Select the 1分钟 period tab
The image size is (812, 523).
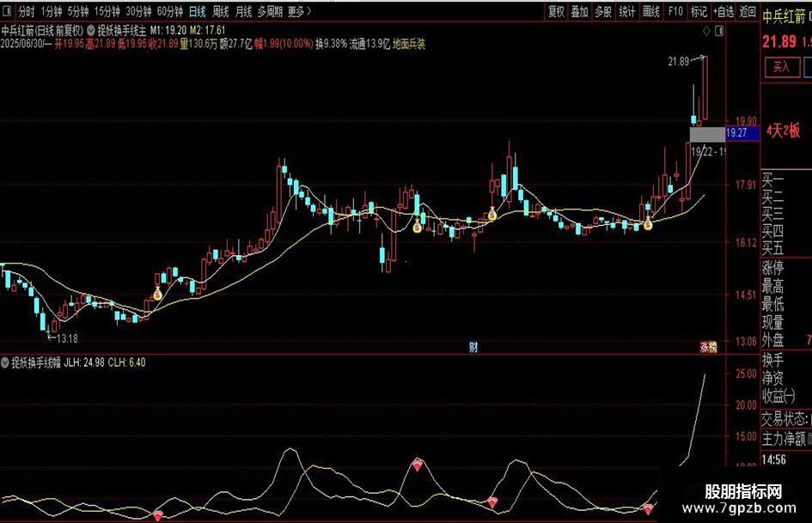pyautogui.click(x=51, y=11)
